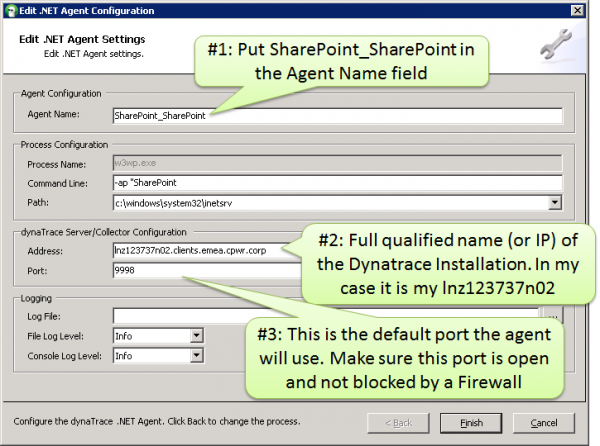The width and height of the screenshot is (600, 446).
Task: Expand the Console Log Level dropdown
Action: [196, 356]
